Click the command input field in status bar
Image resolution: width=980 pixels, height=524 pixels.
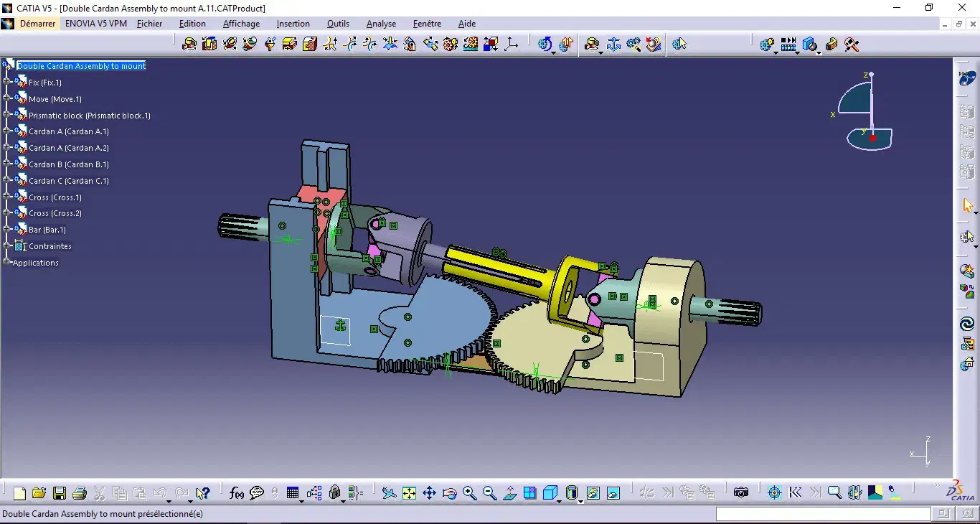(823, 514)
